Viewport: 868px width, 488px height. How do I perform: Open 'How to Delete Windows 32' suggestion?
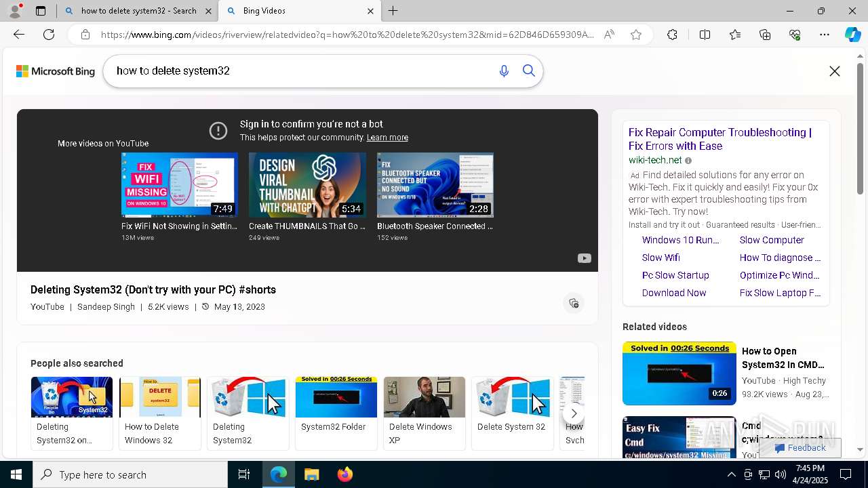(160, 413)
